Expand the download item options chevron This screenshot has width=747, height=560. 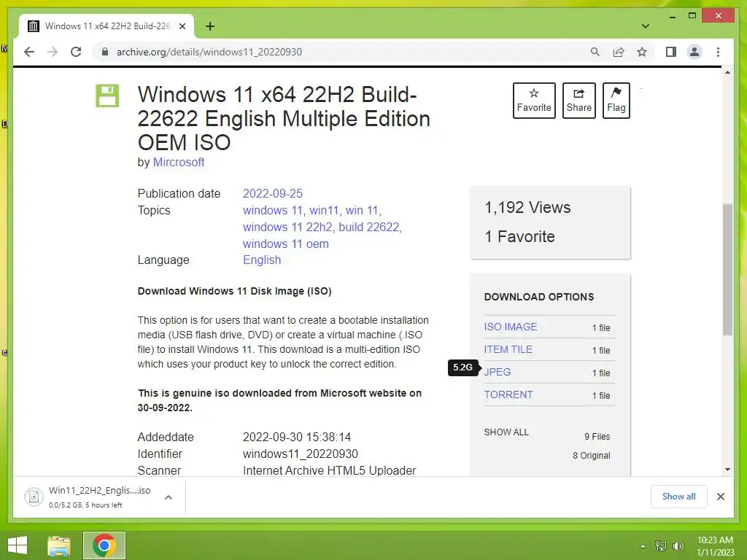pyautogui.click(x=169, y=497)
